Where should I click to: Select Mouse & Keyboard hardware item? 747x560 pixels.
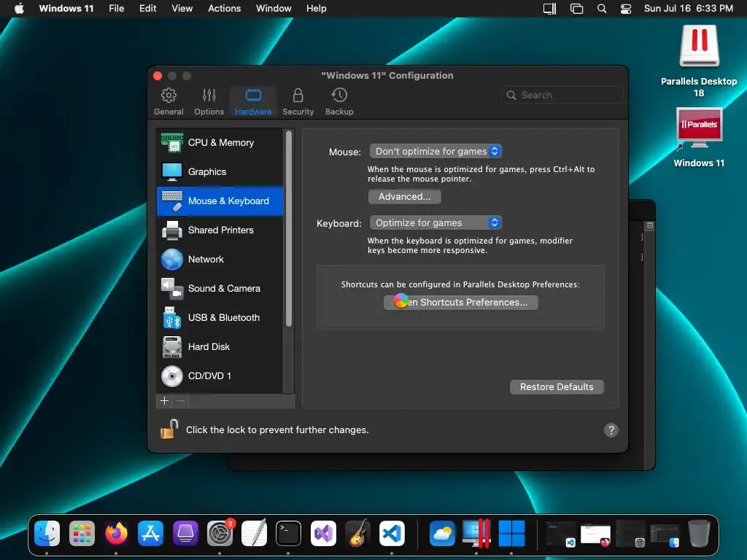(x=220, y=201)
